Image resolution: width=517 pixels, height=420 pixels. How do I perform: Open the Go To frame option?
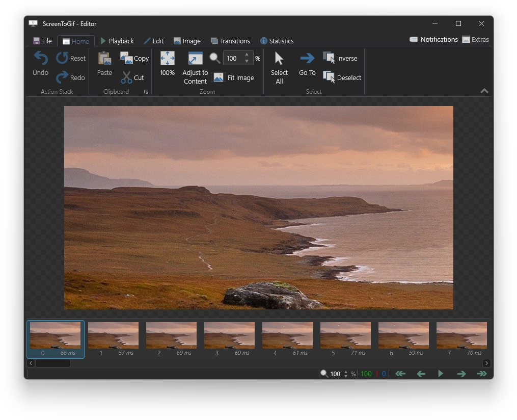(x=307, y=64)
